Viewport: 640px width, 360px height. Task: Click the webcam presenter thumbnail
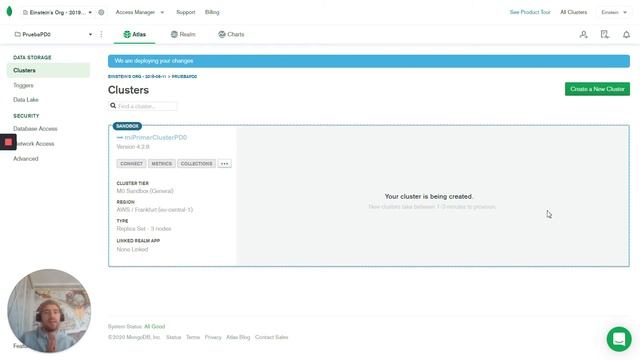pyautogui.click(x=49, y=311)
